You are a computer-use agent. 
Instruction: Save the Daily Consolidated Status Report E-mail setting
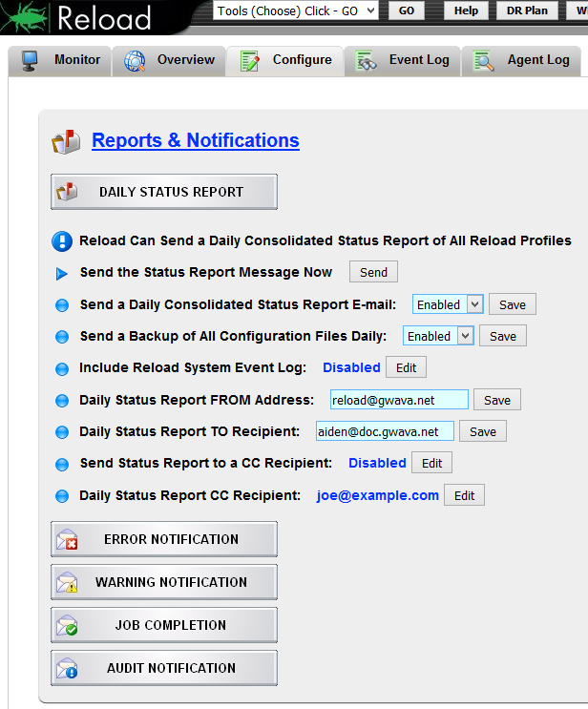point(513,304)
